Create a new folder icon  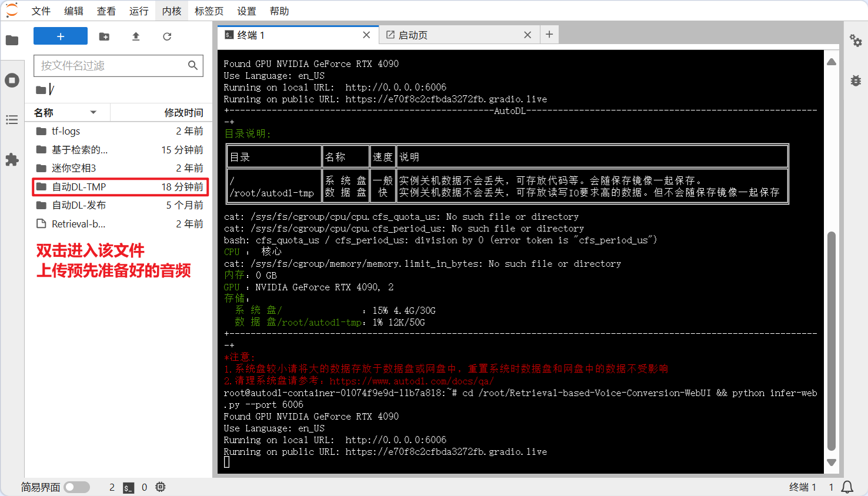[x=104, y=36]
